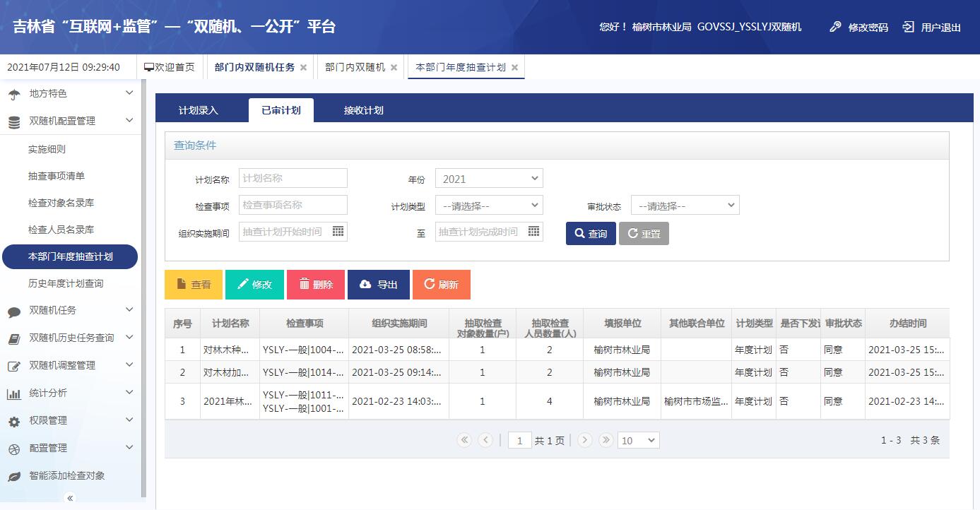Image resolution: width=980 pixels, height=510 pixels.
Task: Expand the 统计分析 sidebar section
Action: point(70,393)
